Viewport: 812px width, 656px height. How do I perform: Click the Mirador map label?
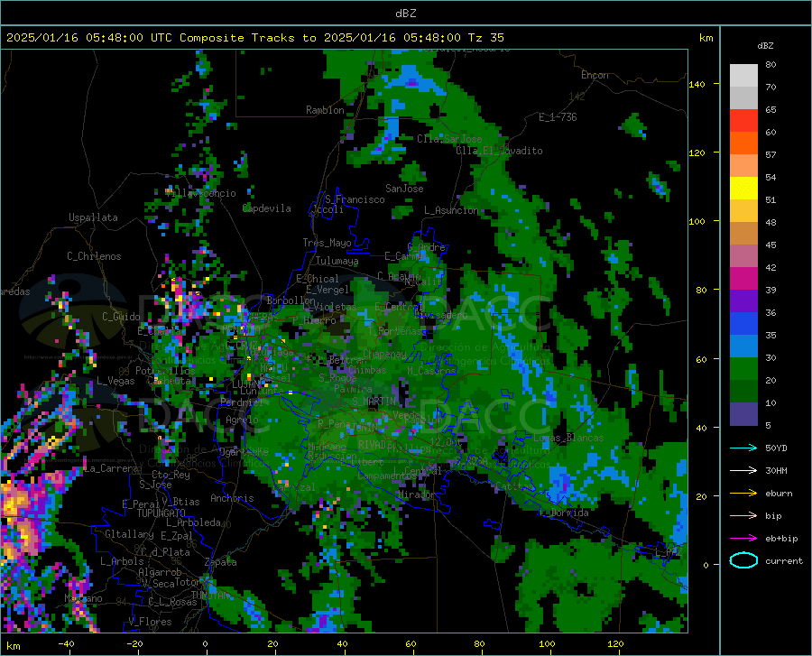pyautogui.click(x=416, y=494)
